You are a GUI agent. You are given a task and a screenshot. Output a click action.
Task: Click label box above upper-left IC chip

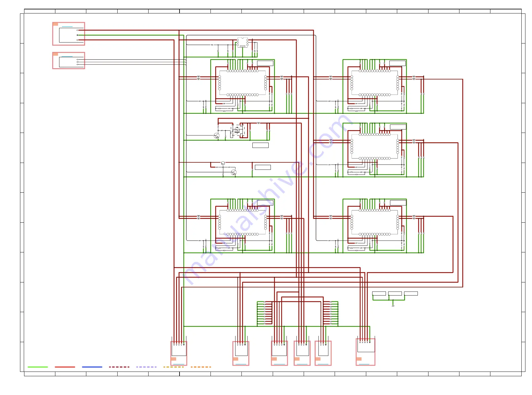(x=265, y=63)
